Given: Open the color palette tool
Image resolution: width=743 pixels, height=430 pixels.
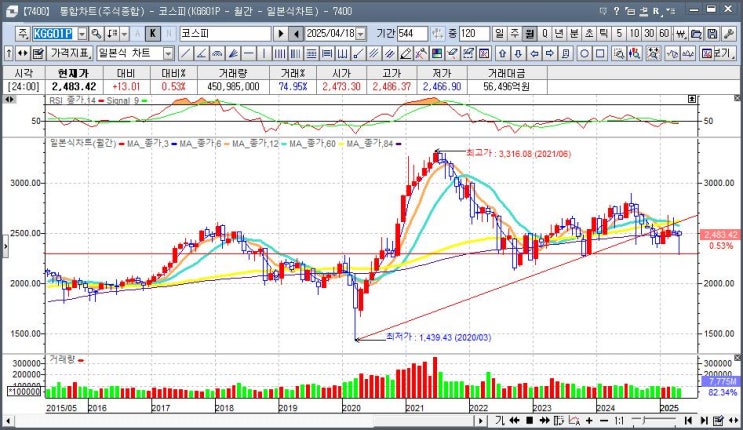Looking at the screenshot, I should (x=436, y=54).
